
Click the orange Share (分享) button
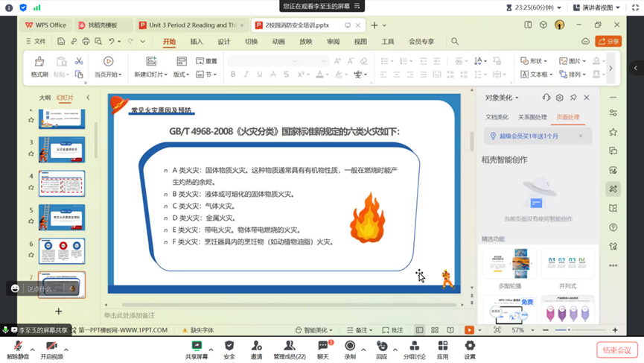[608, 42]
